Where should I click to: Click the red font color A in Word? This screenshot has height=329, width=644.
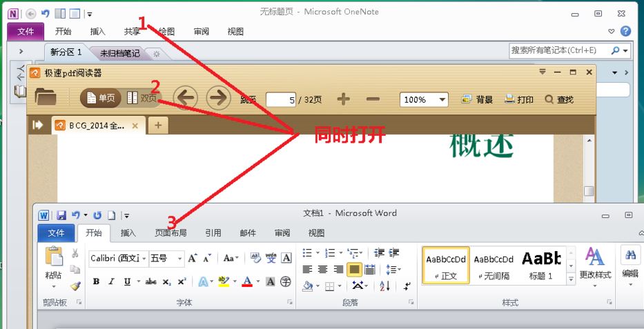[247, 281]
